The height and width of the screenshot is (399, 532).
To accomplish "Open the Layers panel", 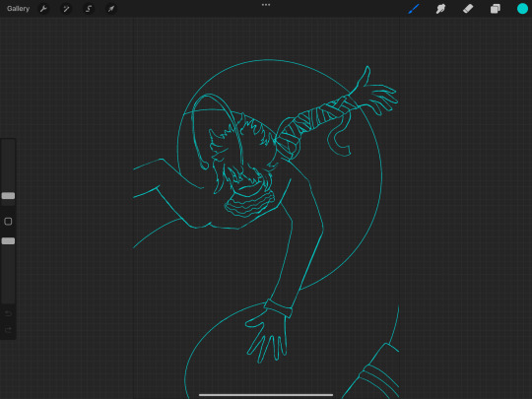I will (x=495, y=9).
